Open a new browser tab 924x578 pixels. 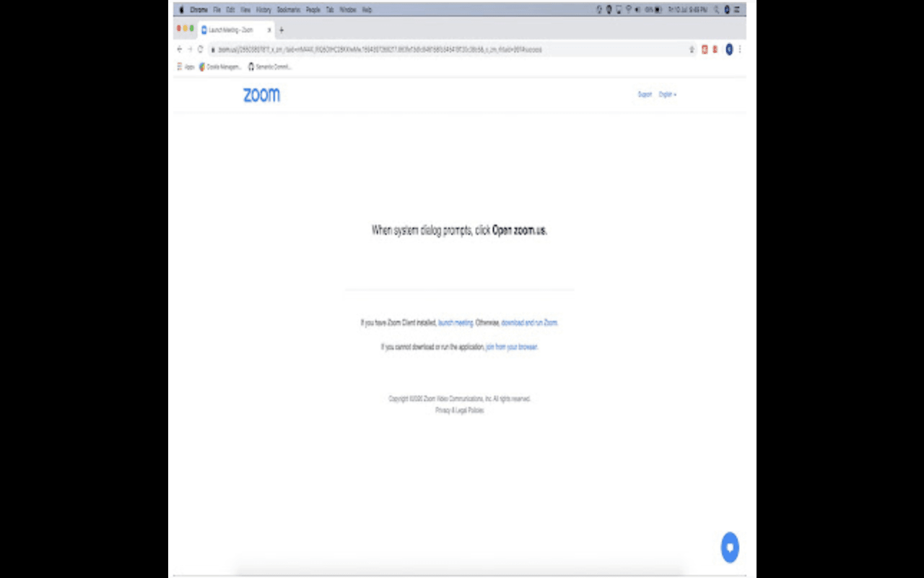click(282, 30)
